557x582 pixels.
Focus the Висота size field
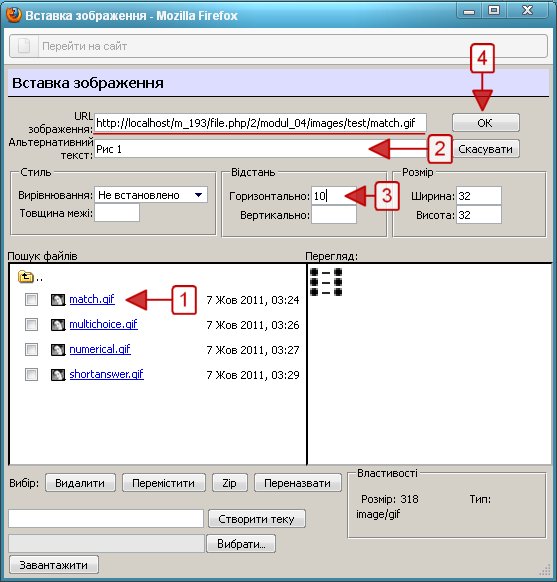coord(479,215)
